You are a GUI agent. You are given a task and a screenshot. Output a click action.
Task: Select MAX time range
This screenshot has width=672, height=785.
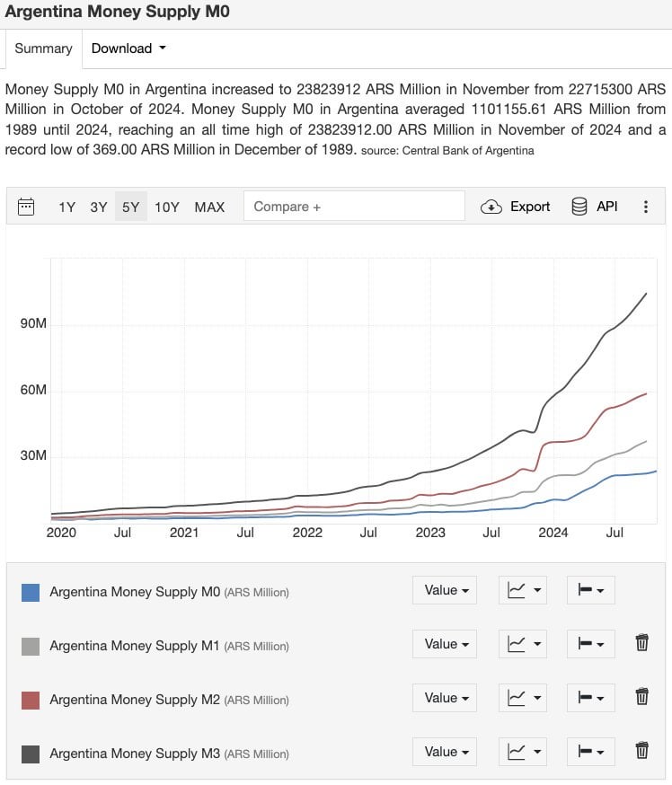(x=209, y=207)
